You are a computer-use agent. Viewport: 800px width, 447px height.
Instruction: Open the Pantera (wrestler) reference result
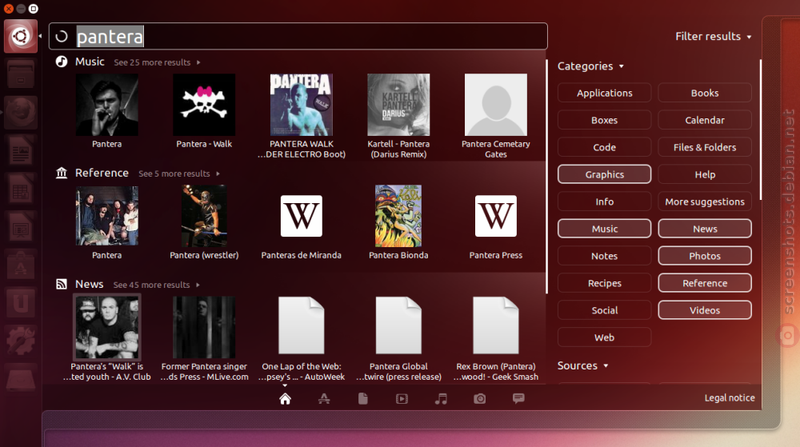click(204, 216)
